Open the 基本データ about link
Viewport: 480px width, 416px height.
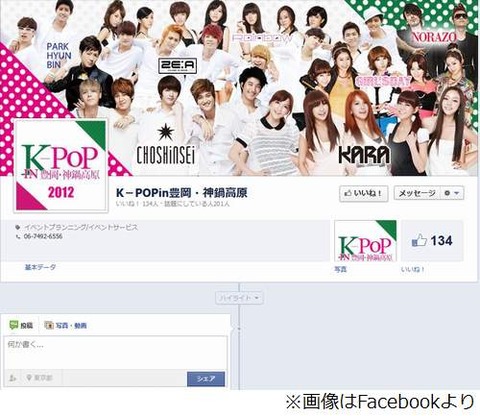point(40,267)
